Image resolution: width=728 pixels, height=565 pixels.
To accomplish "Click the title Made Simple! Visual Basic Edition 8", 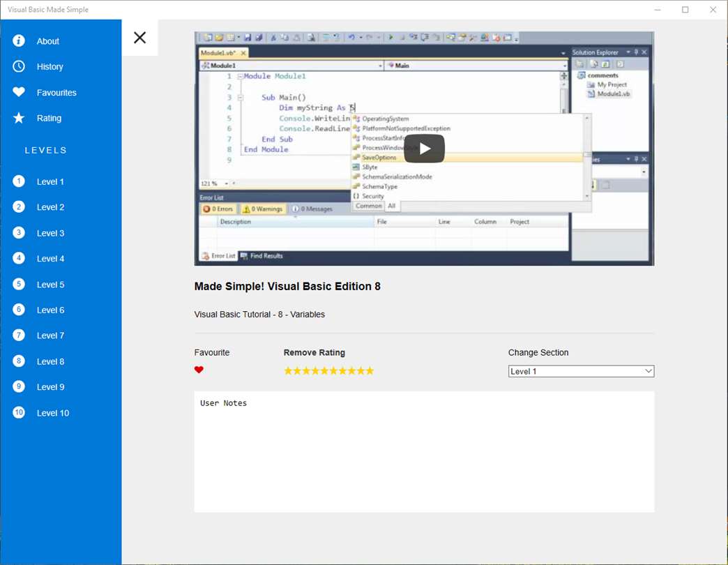I will (287, 287).
